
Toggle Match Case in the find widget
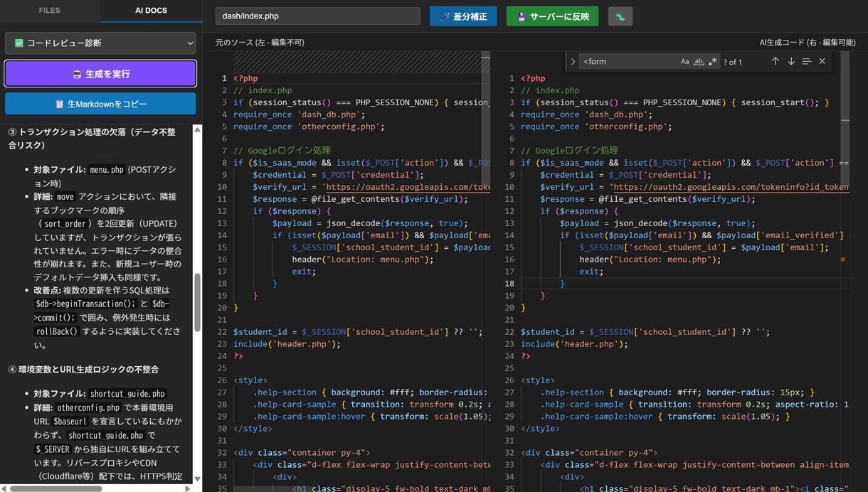click(684, 62)
